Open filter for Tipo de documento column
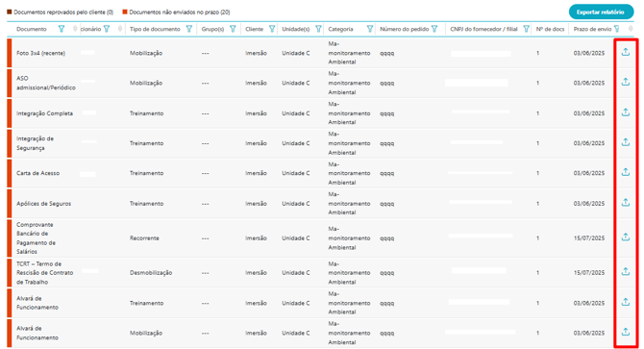Viewport: 644px width, 349px height. (x=189, y=29)
